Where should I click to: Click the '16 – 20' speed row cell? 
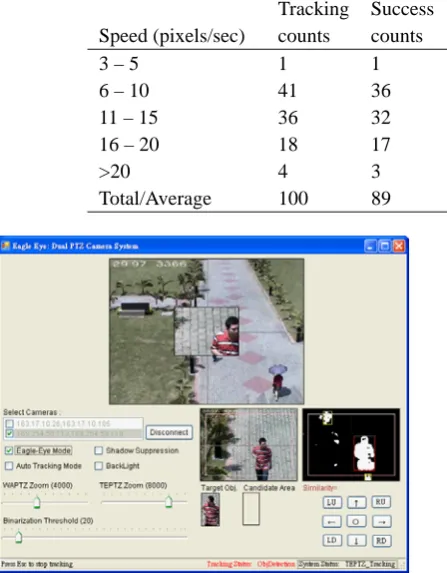coord(129,145)
